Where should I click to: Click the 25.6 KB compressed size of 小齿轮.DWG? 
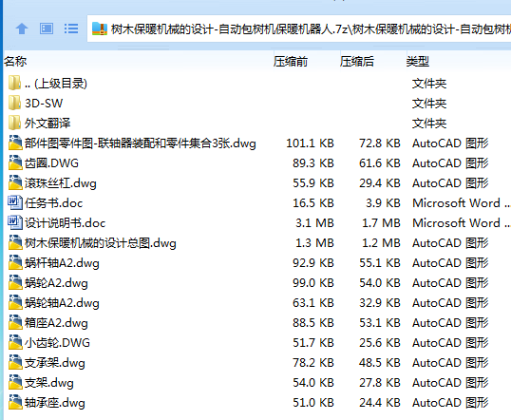(x=380, y=343)
